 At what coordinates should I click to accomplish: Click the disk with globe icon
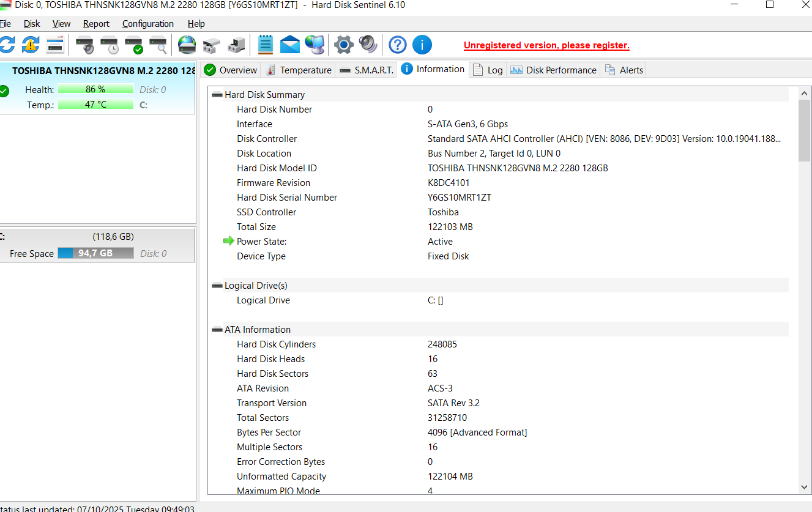pos(187,45)
